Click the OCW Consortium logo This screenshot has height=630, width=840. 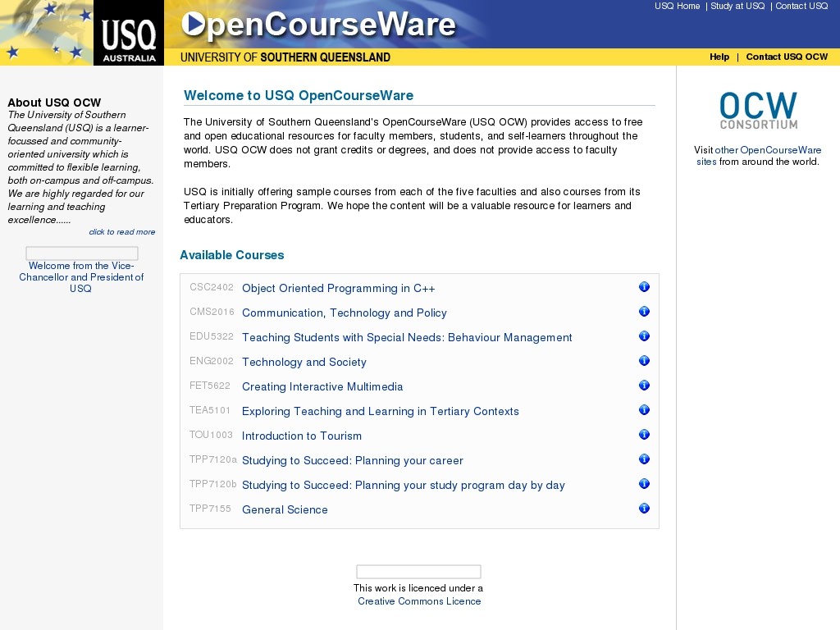click(758, 111)
